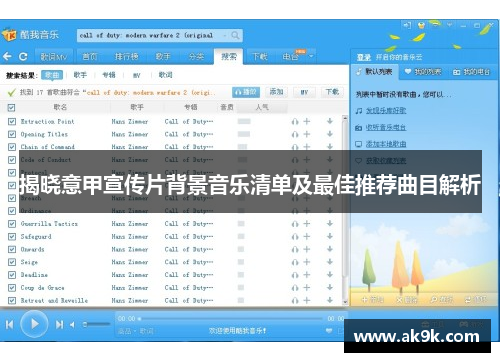Go back with the left arrow icon
Screen dimensions: 500x362
[7, 56]
